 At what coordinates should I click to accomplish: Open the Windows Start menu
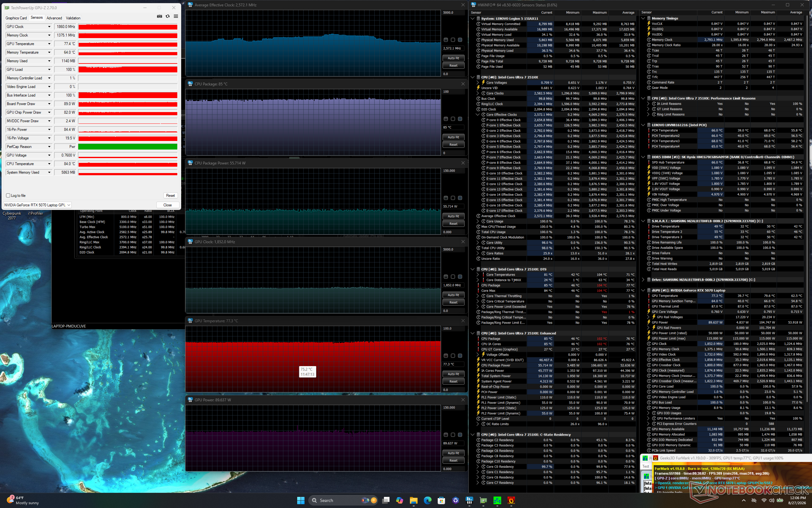(301, 500)
